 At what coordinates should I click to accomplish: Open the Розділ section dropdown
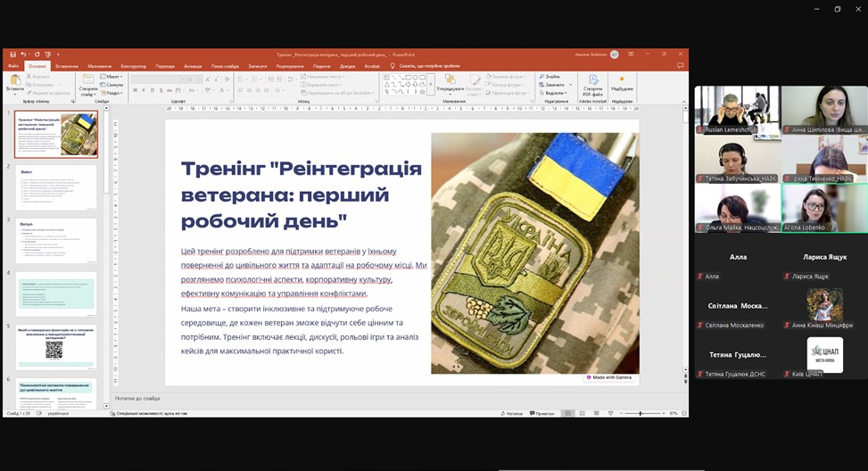click(112, 93)
